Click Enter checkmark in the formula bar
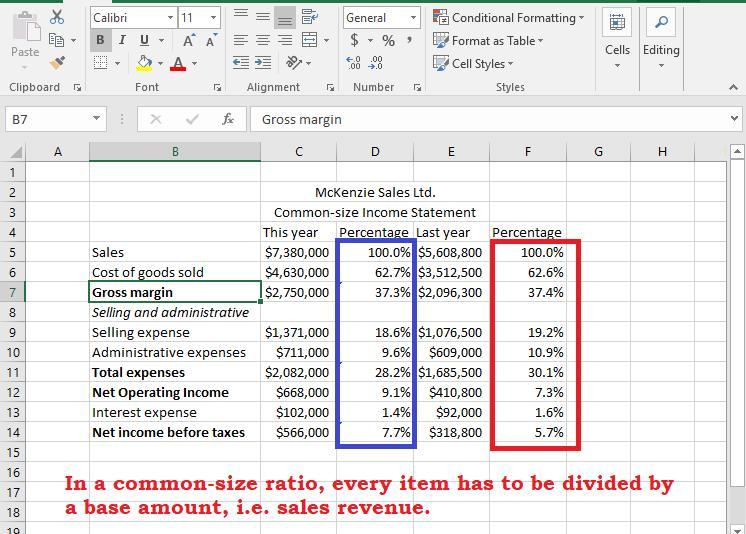 pyautogui.click(x=192, y=119)
